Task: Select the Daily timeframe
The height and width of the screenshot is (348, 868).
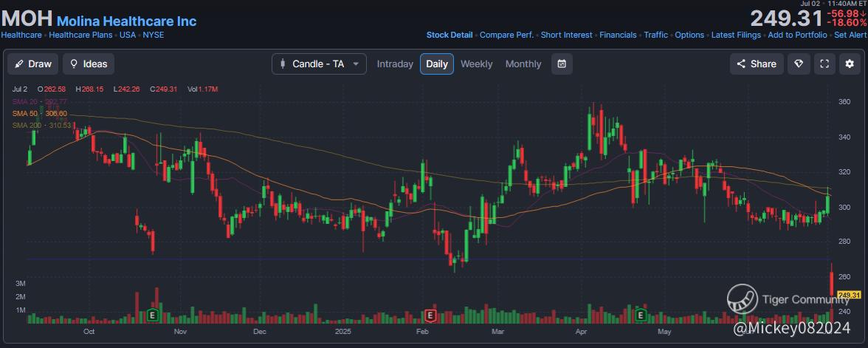Action: [x=437, y=64]
